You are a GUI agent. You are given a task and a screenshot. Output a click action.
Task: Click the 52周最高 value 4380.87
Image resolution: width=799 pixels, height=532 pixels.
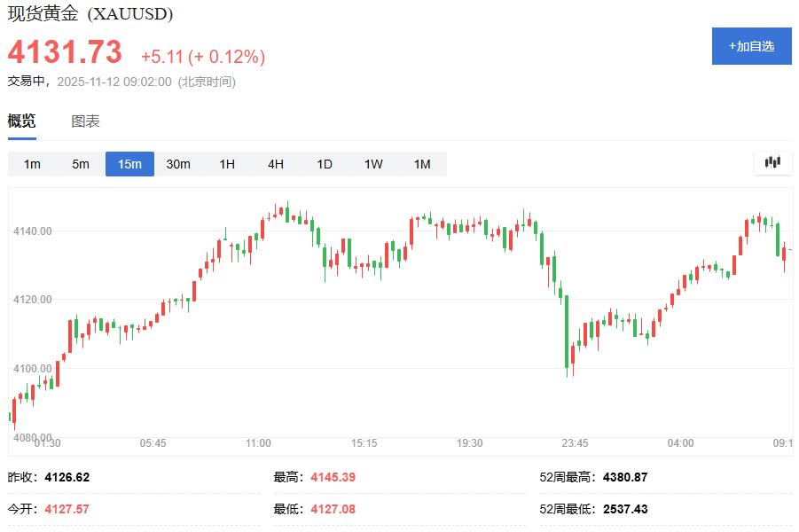tap(625, 477)
